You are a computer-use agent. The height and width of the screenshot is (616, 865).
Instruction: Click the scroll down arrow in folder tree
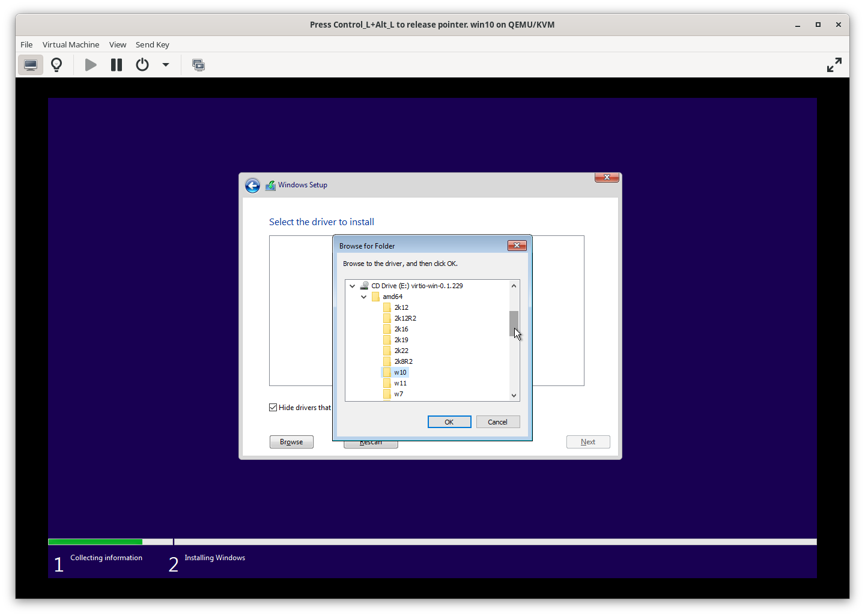[x=514, y=395]
